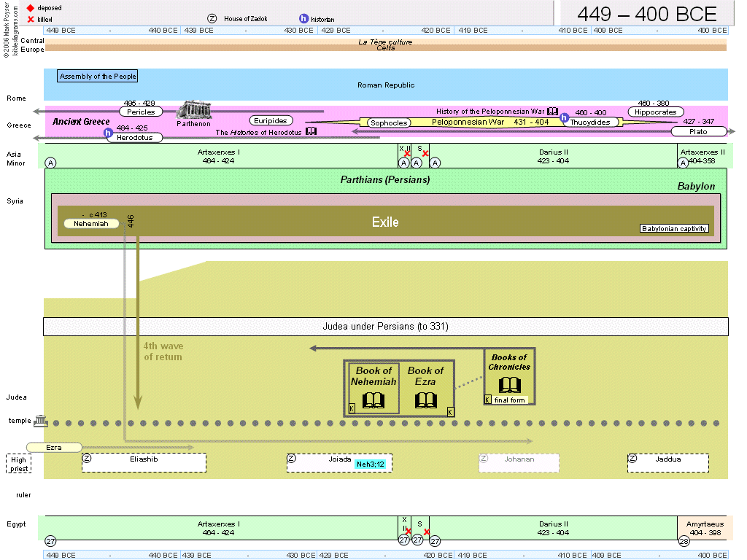Click the Zadok Z icon beside Eliashib
This screenshot has height=560, width=747.
(x=87, y=458)
